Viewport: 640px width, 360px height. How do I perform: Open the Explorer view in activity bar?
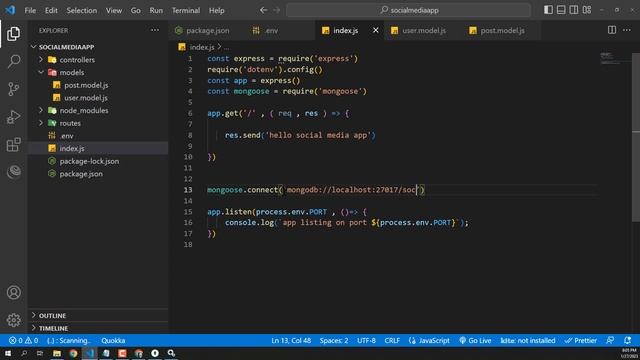(x=13, y=34)
